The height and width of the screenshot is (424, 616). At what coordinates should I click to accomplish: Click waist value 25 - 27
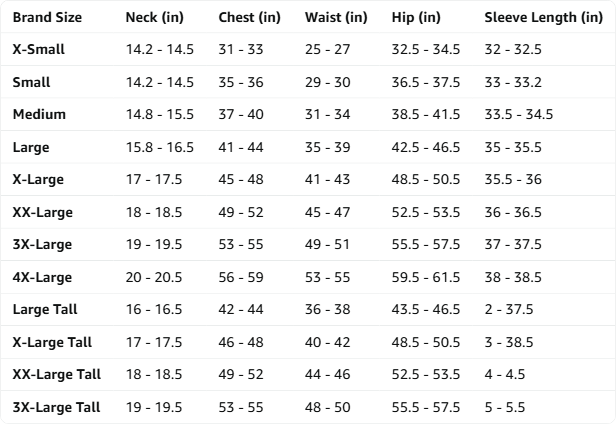pos(327,49)
